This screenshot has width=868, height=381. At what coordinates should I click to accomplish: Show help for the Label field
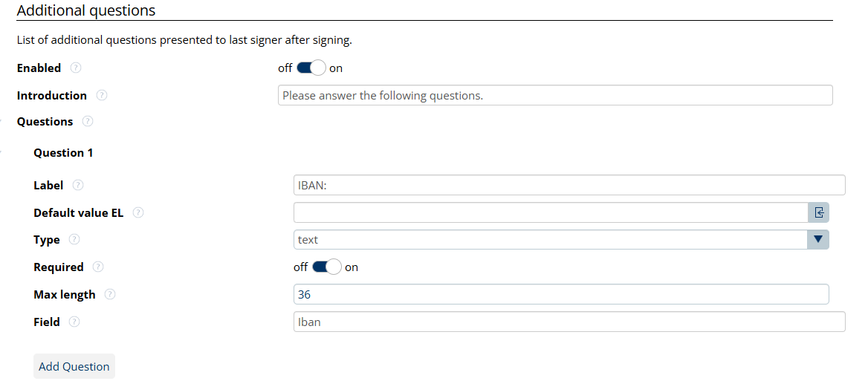[78, 185]
